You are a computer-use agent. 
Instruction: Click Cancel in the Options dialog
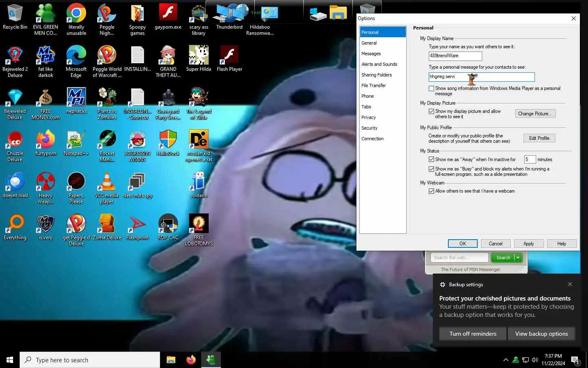[x=496, y=244]
